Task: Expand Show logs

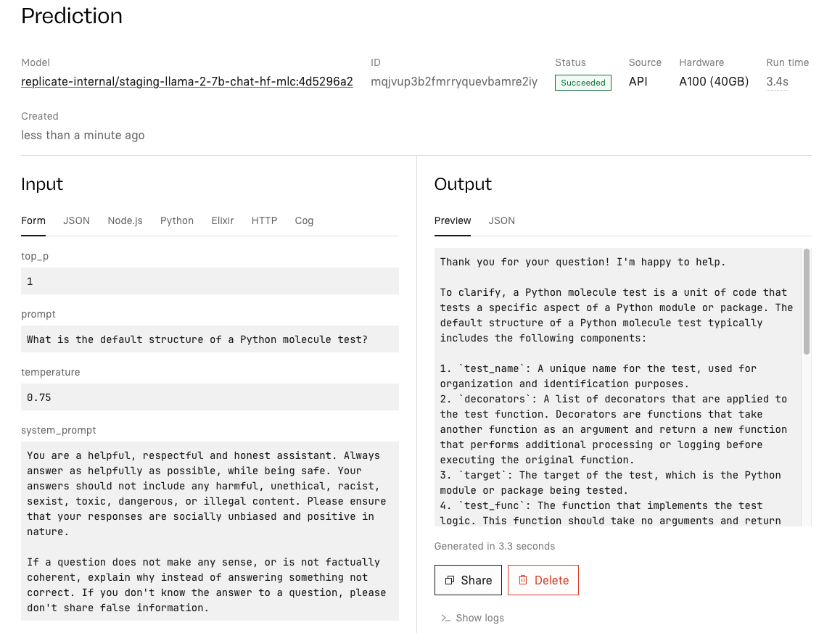Action: click(x=472, y=618)
